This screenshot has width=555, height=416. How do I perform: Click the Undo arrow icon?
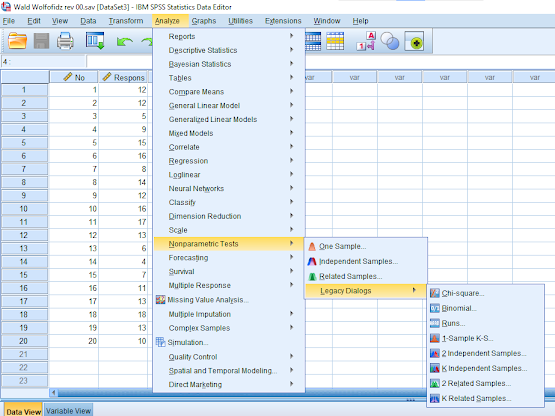pos(125,42)
